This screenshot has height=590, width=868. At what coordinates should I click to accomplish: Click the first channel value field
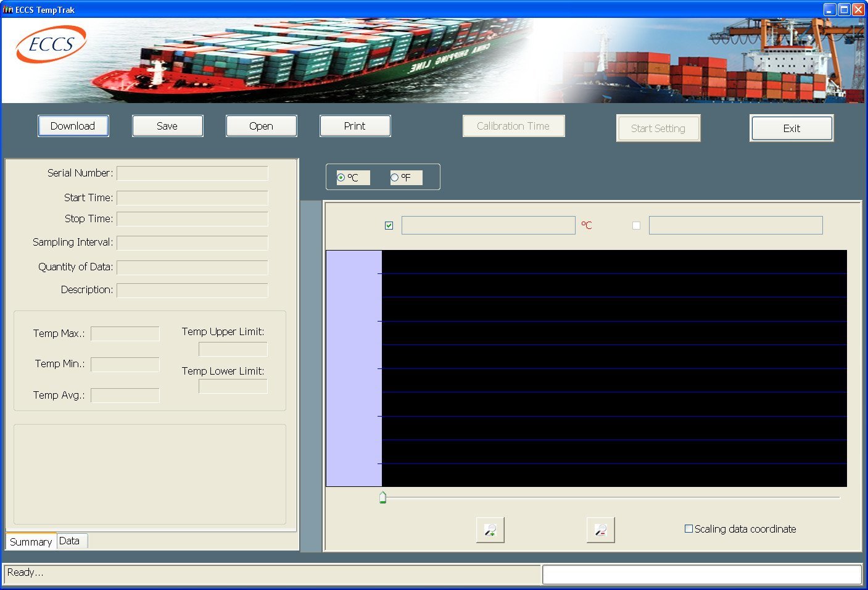coord(489,225)
